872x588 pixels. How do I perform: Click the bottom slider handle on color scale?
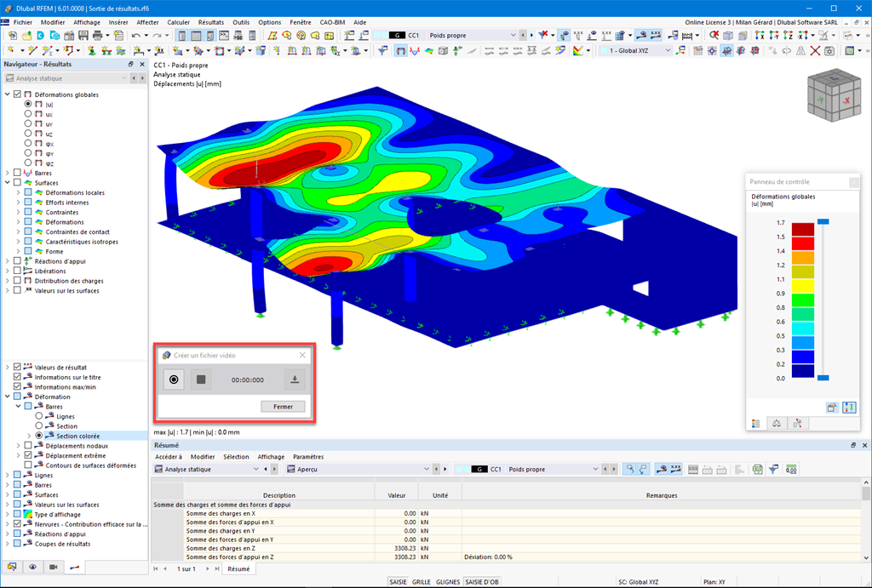click(x=823, y=378)
